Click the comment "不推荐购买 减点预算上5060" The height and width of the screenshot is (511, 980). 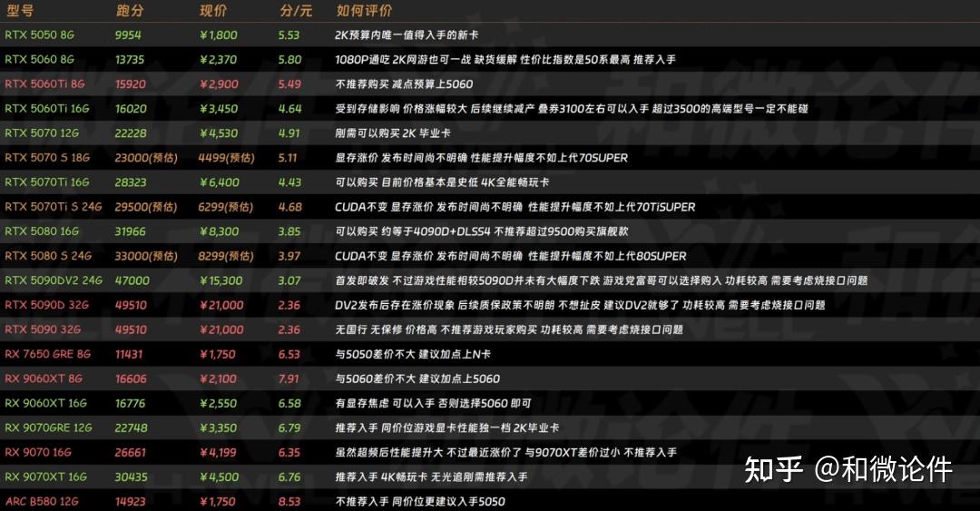405,84
